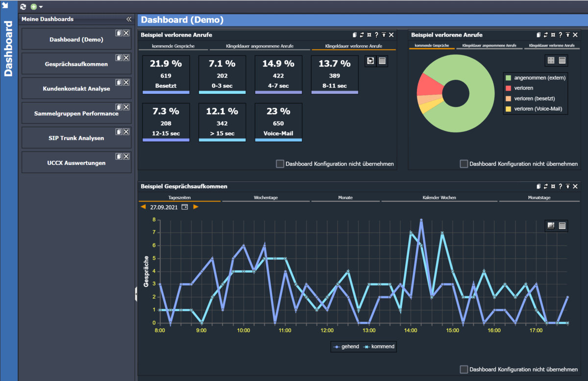The image size is (588, 381).
Task: Click the green plus add icon
Action: (x=34, y=7)
